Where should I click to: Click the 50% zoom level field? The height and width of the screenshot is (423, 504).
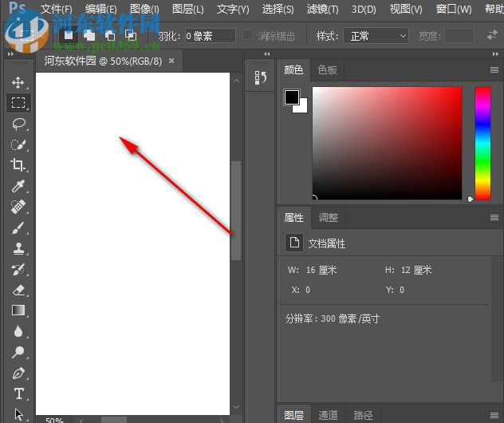[x=55, y=420]
